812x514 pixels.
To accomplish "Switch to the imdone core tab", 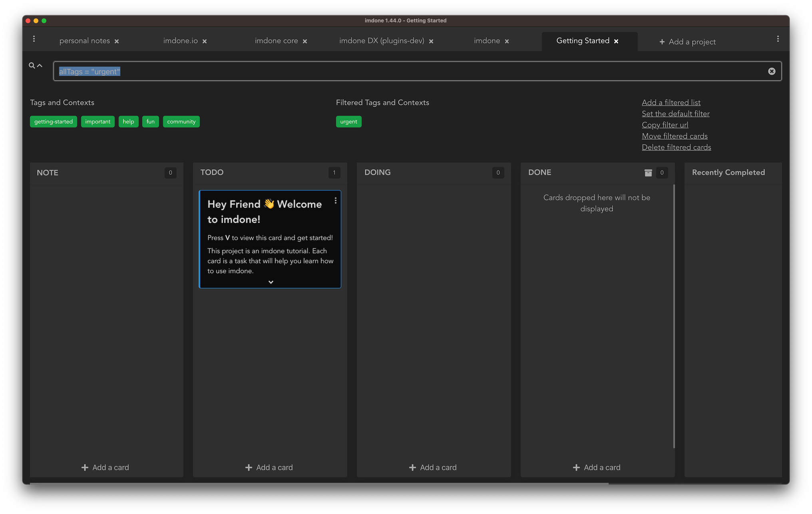I will (x=276, y=41).
